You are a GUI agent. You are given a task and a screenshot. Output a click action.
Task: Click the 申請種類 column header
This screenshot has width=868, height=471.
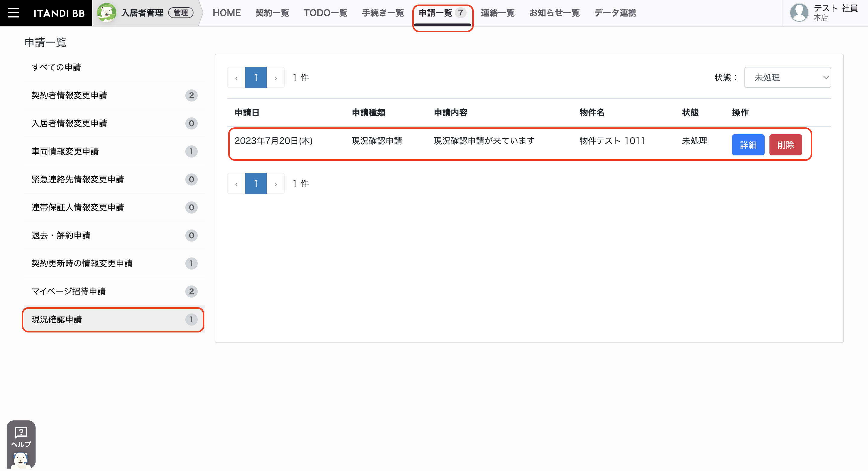click(369, 112)
